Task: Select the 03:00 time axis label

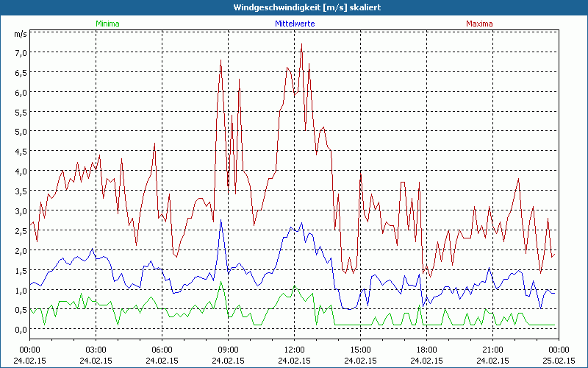Action: click(96, 350)
